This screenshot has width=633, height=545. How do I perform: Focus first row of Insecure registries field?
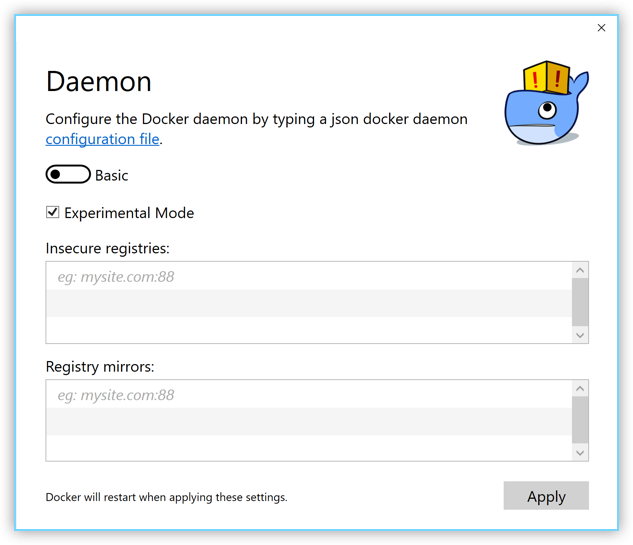(x=308, y=276)
